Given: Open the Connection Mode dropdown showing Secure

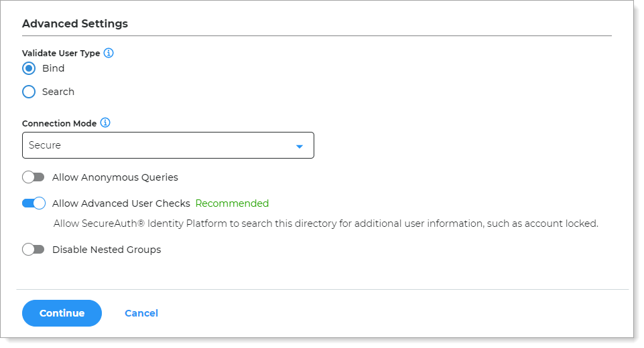Looking at the screenshot, I should click(x=168, y=146).
